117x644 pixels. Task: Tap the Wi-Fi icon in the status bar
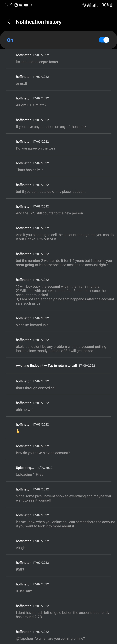[x=84, y=5]
